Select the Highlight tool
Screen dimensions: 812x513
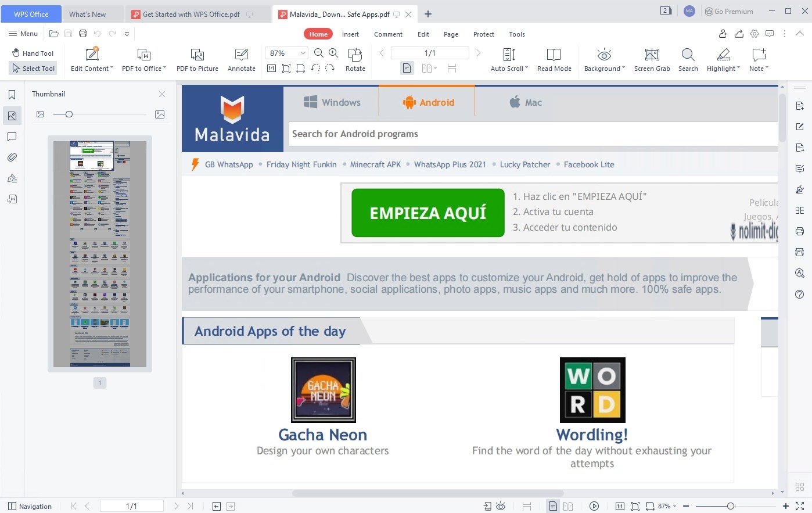723,60
